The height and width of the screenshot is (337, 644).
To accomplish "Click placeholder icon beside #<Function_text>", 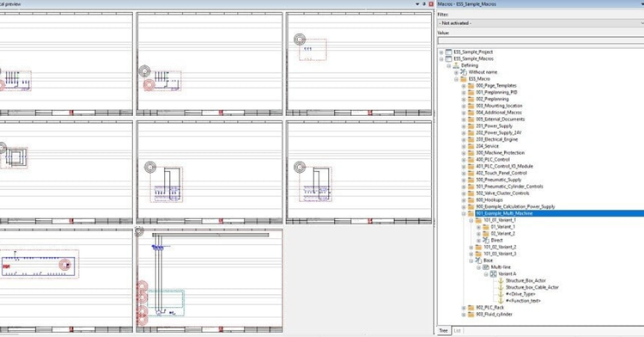I will click(x=501, y=301).
